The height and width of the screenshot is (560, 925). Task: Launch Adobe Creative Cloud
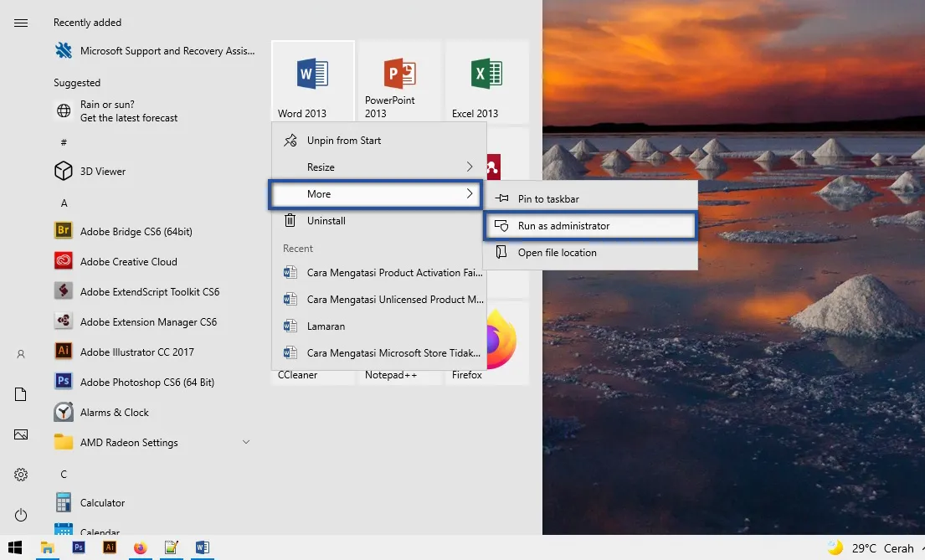[x=130, y=261]
